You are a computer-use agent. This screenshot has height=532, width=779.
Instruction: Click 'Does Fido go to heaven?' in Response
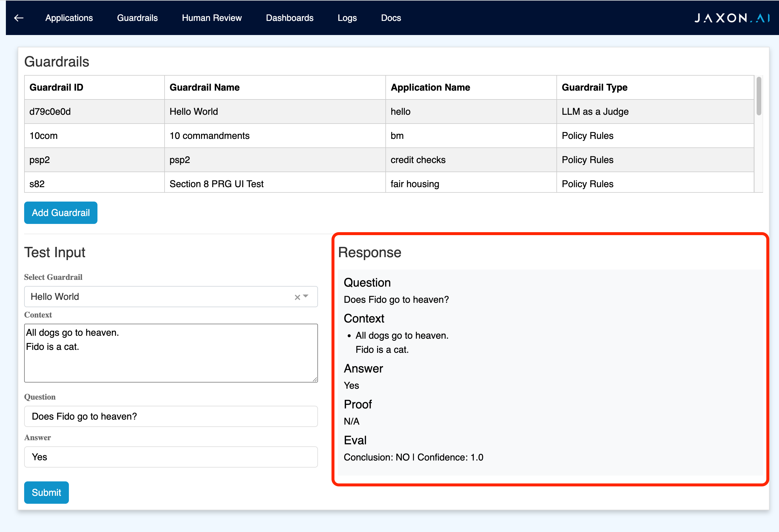396,300
